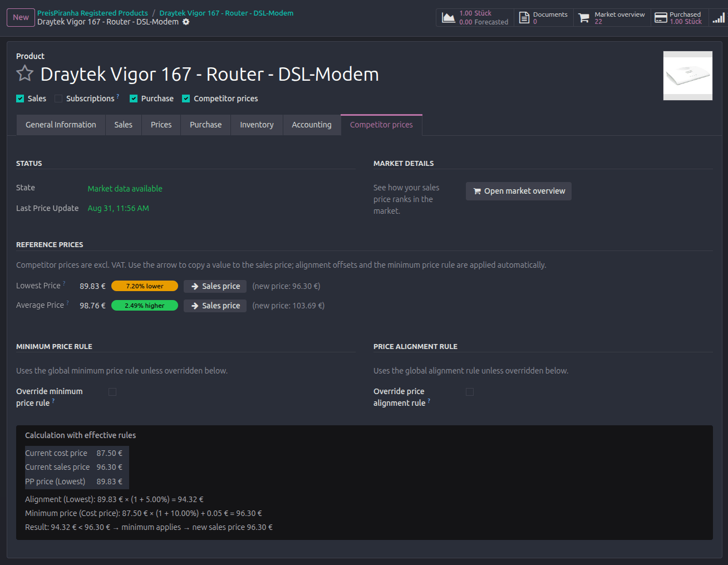Click the '(new price: 103.69 €)' text
728x565 pixels.
click(288, 306)
